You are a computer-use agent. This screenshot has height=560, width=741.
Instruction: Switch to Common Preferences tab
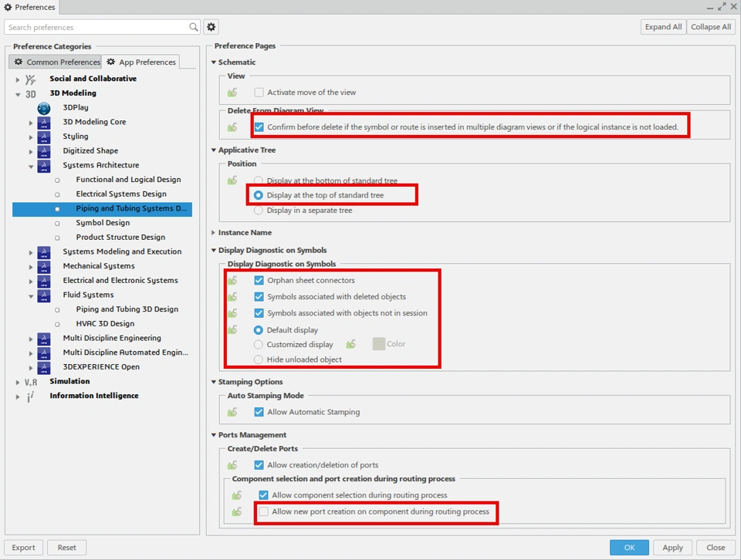pyautogui.click(x=56, y=62)
